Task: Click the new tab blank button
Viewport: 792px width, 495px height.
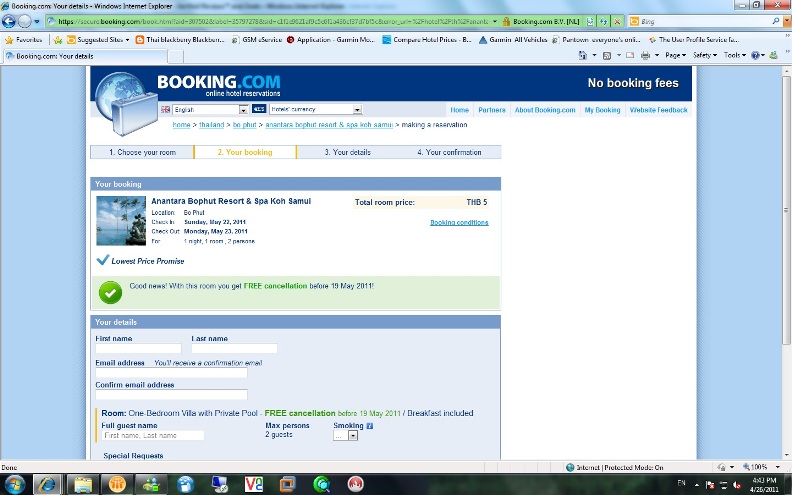Action: point(175,57)
